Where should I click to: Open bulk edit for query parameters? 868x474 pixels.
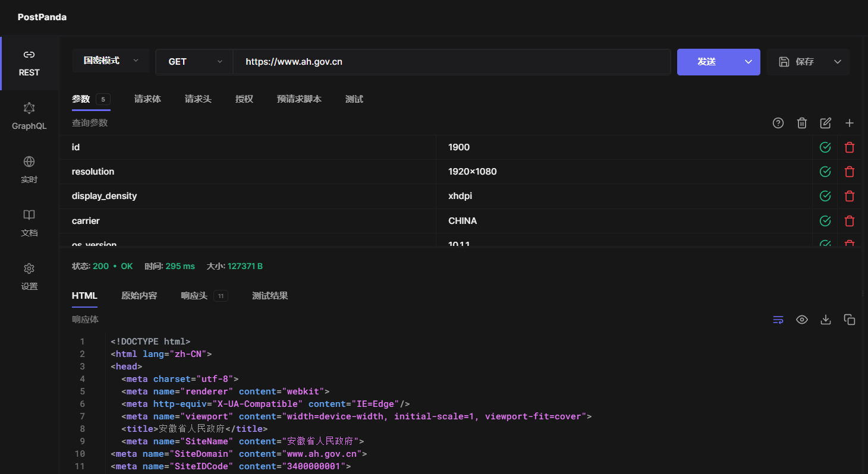click(x=826, y=123)
